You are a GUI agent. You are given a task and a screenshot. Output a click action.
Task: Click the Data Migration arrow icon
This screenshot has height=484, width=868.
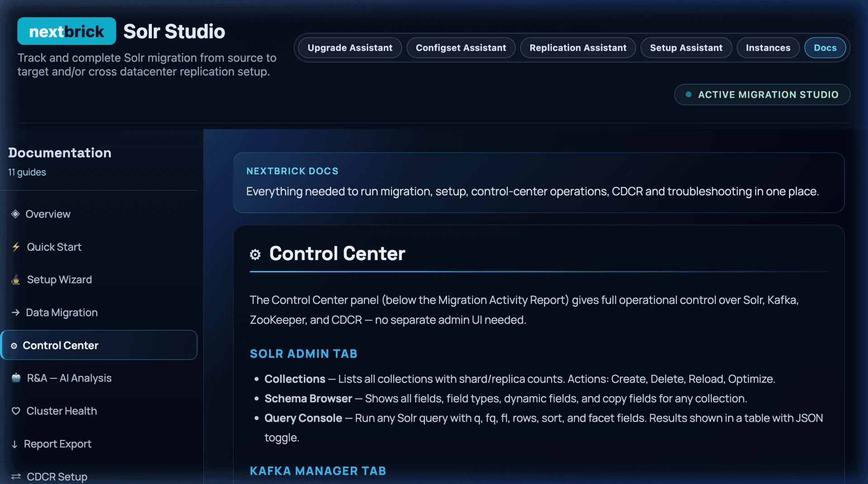[x=15, y=313]
